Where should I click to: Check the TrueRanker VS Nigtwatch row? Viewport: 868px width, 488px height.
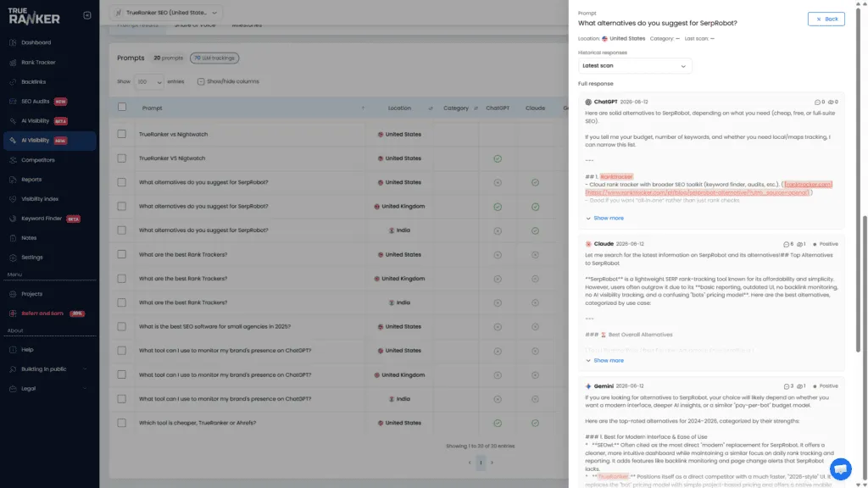coord(122,158)
